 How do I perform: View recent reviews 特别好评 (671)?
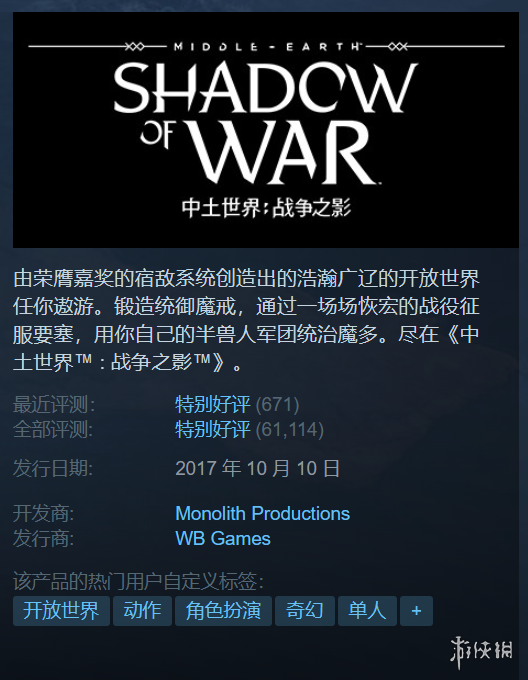[237, 405]
